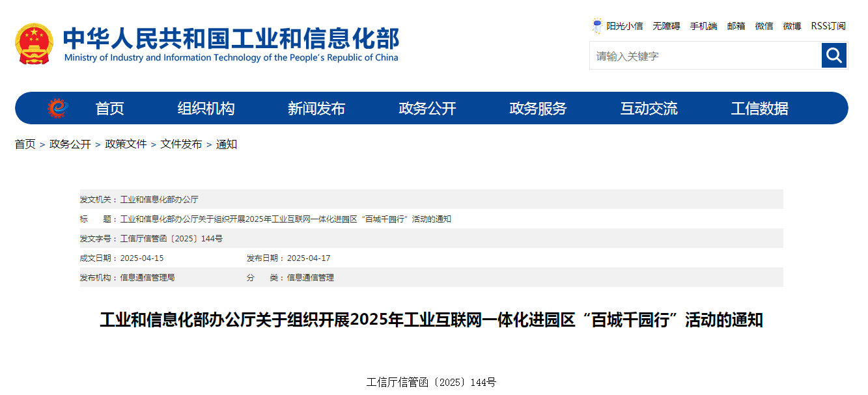Open the 新闻发布 navigation menu item
Screen dimensions: 868x395
point(316,109)
